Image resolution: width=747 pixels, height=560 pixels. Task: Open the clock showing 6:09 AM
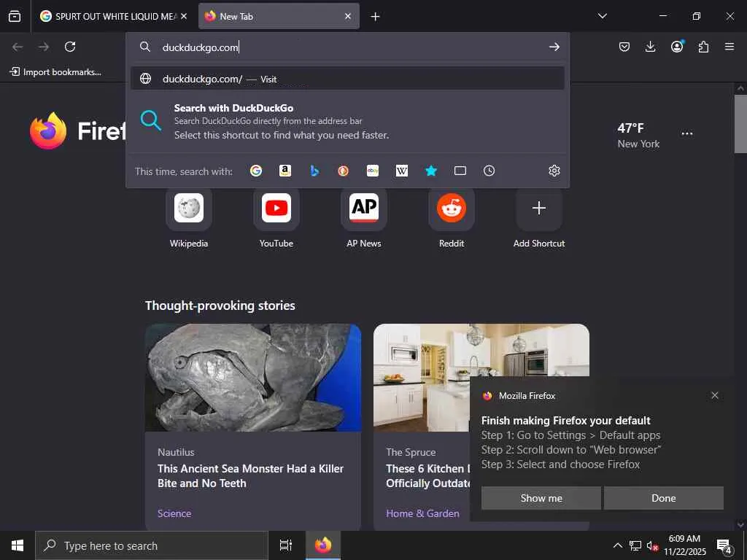click(x=684, y=545)
